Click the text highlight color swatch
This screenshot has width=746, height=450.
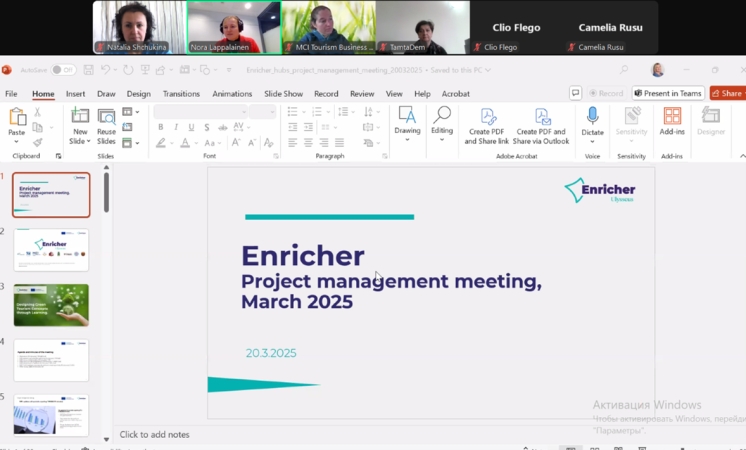[161, 142]
